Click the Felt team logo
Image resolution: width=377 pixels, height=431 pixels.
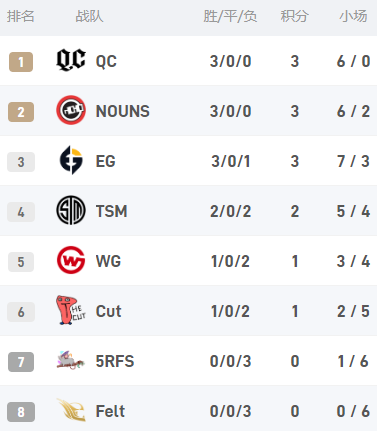click(x=71, y=410)
